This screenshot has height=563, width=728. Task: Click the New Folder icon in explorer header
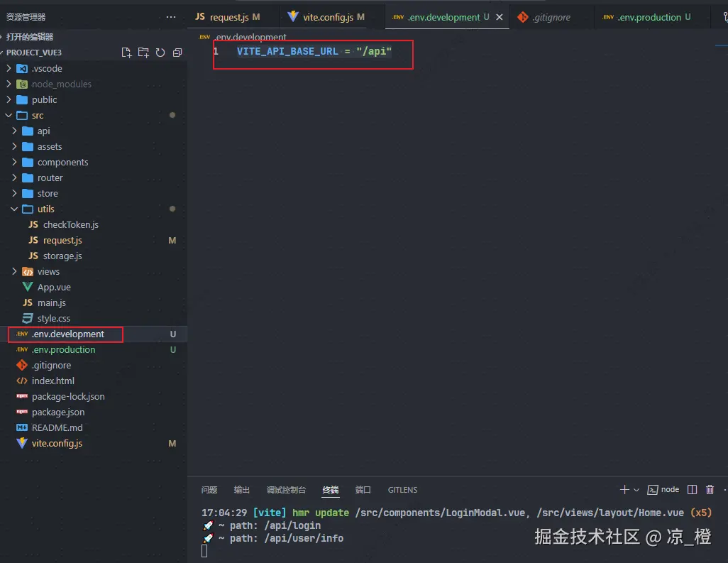(143, 53)
